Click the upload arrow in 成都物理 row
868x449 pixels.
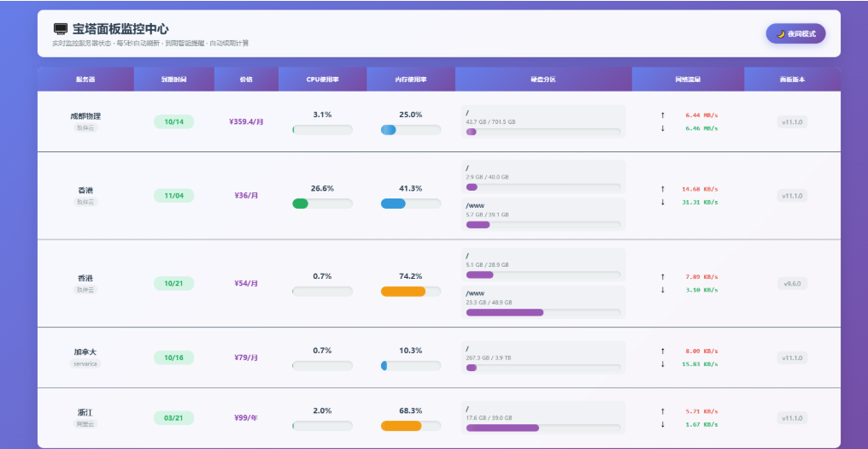point(662,115)
